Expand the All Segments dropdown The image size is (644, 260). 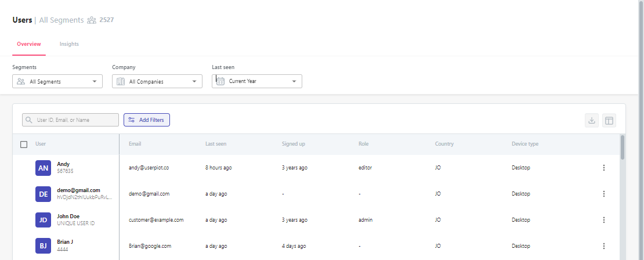click(x=57, y=81)
